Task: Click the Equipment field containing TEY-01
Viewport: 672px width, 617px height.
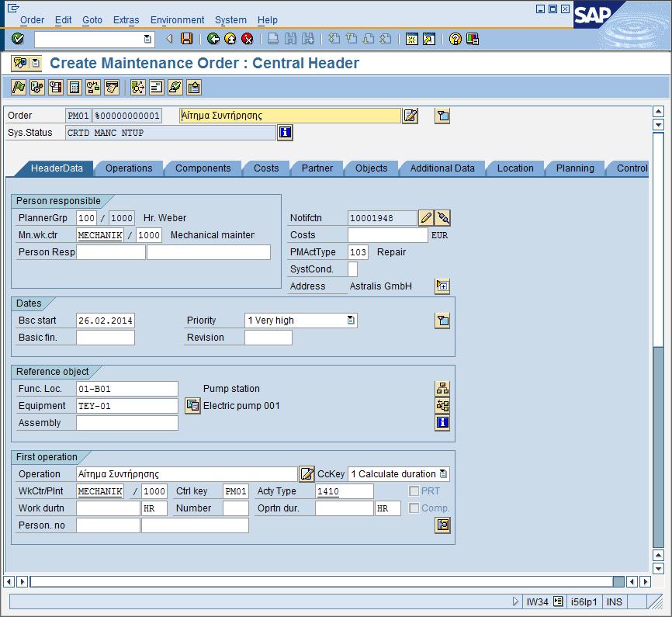Action: point(126,406)
